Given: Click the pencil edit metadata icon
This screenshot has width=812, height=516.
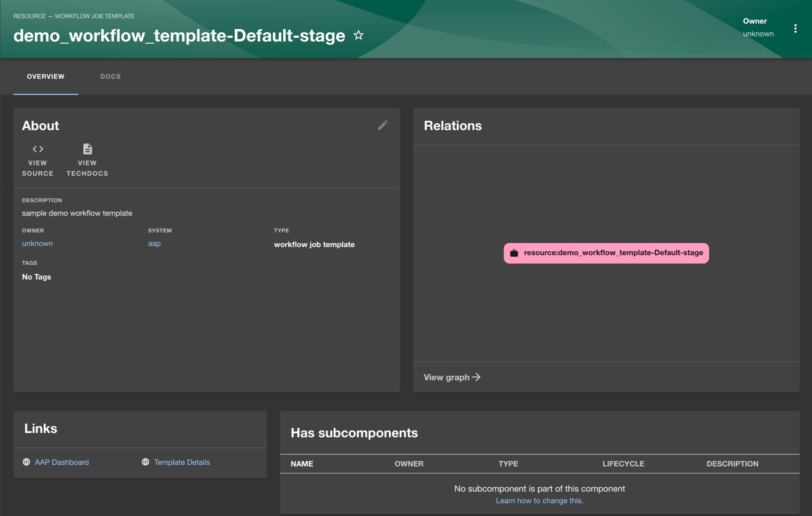Looking at the screenshot, I should [382, 125].
